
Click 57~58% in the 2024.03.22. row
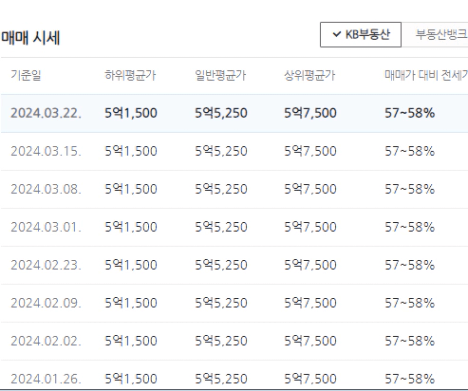tap(410, 113)
